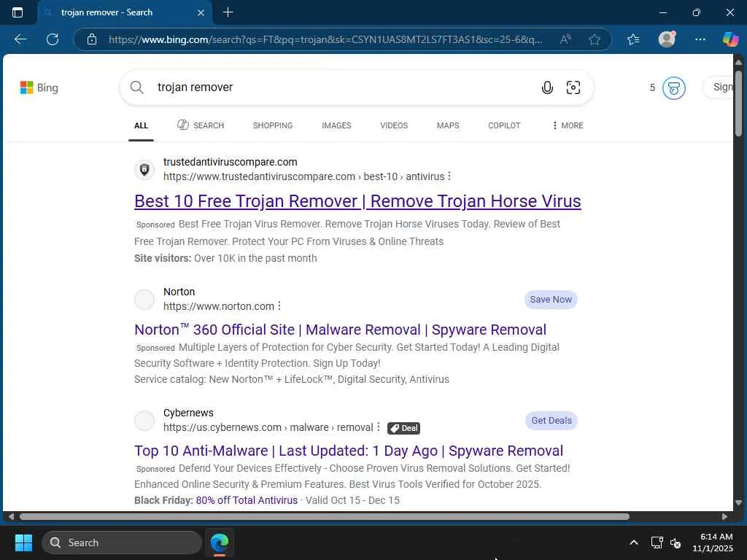
Task: Click the Cybernews site favicon
Action: (144, 421)
